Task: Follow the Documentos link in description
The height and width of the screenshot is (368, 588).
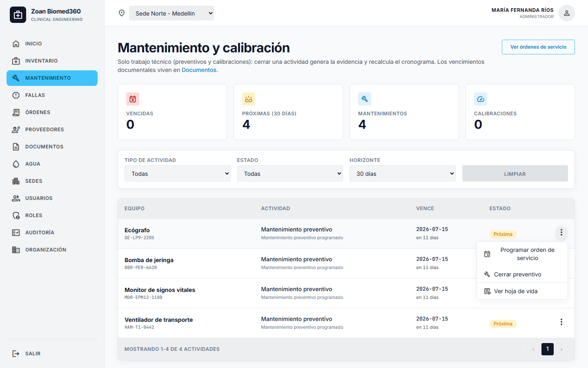Action: pyautogui.click(x=199, y=70)
